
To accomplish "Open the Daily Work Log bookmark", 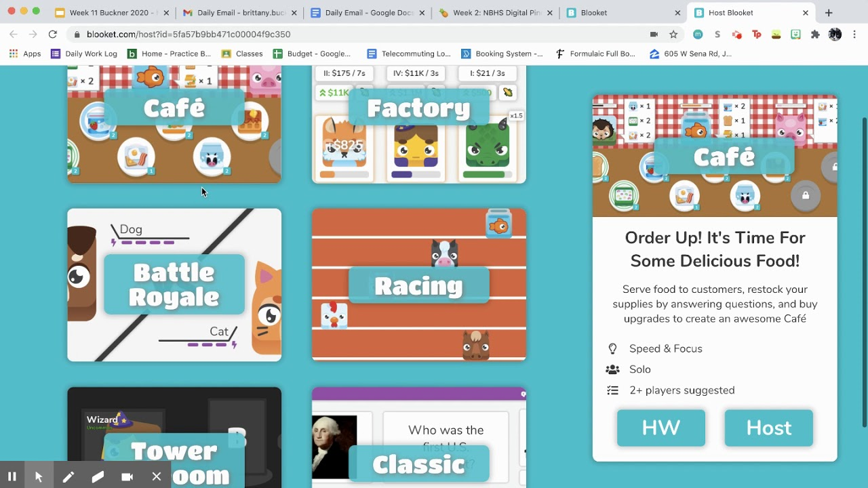I will point(84,54).
